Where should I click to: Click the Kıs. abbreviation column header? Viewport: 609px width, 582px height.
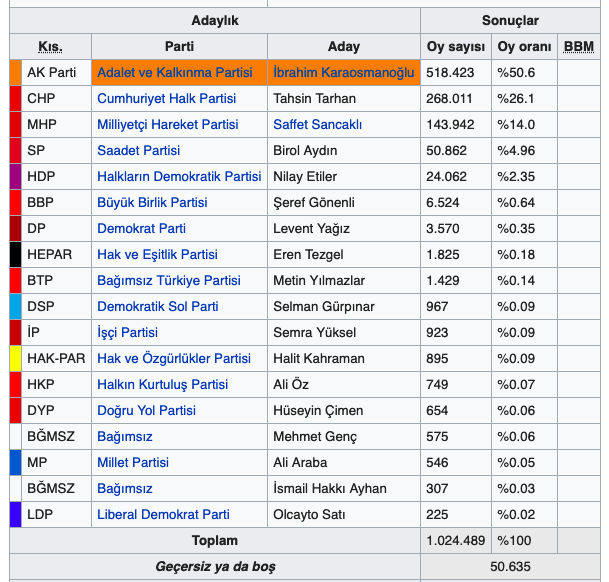point(50,47)
